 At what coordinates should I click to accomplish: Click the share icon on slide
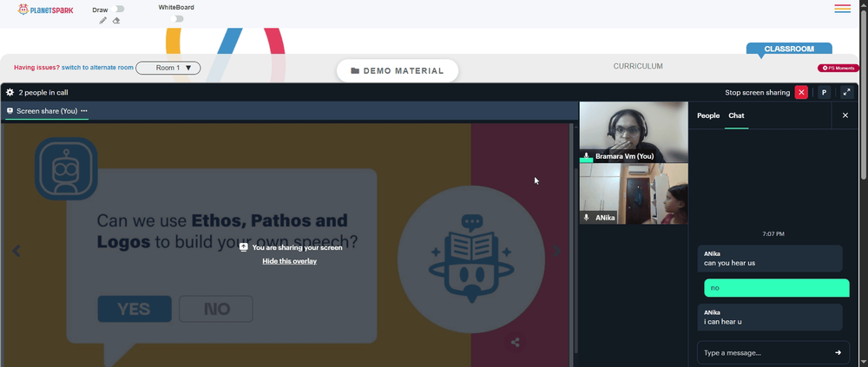coord(516,342)
